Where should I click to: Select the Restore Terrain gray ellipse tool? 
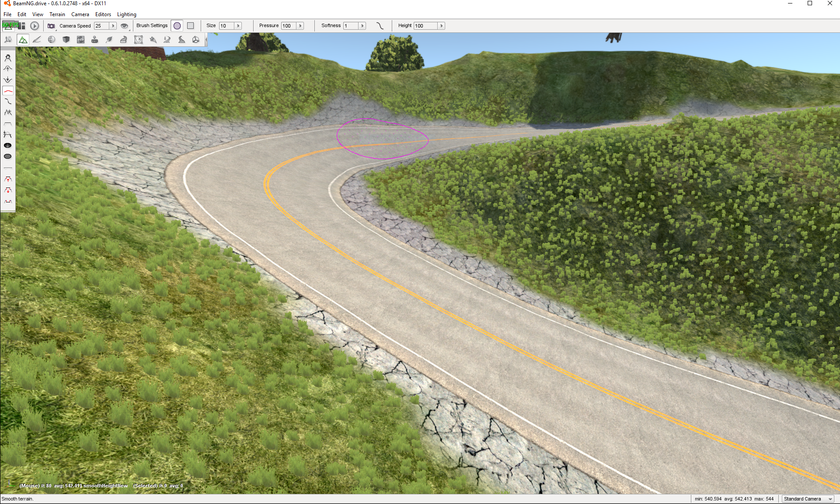point(8,156)
